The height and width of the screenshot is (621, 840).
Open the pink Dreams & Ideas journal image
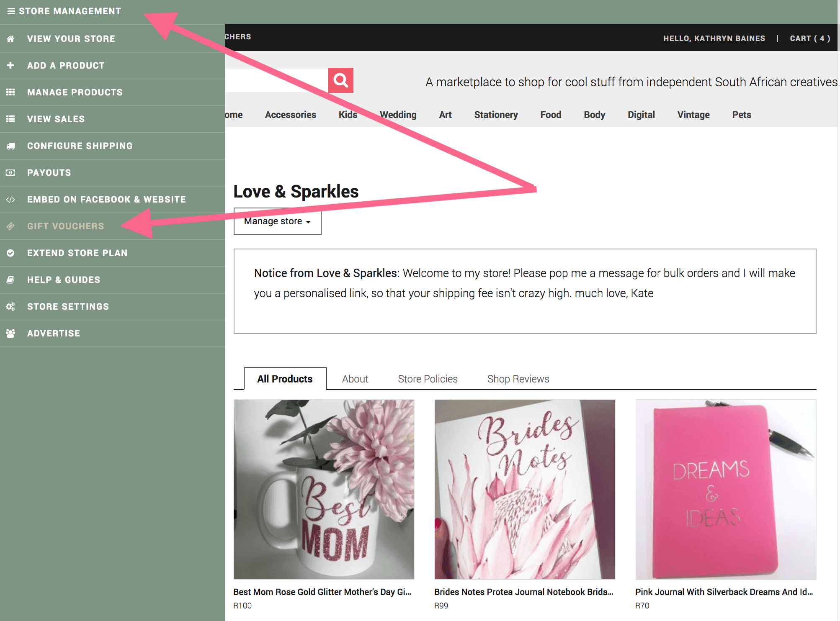click(725, 489)
